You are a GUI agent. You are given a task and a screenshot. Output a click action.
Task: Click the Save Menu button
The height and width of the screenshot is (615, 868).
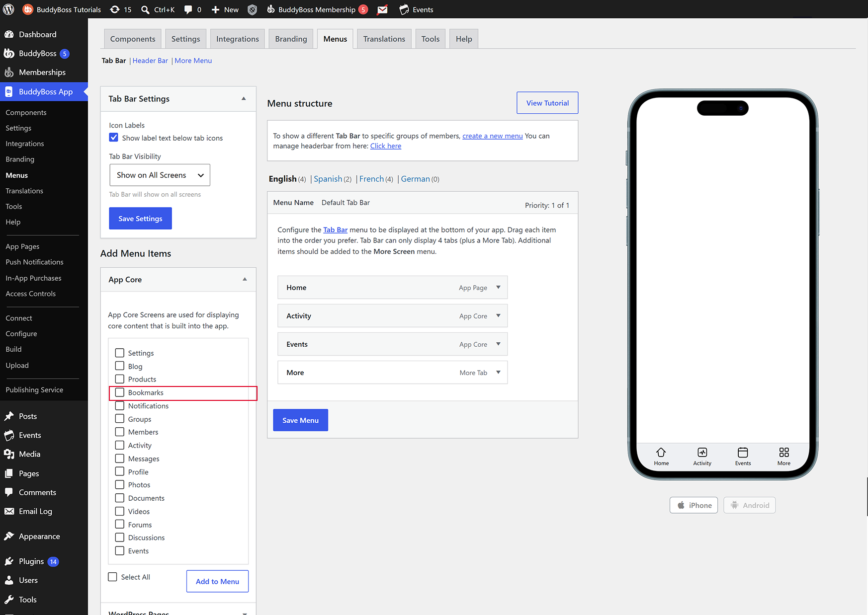[300, 420]
